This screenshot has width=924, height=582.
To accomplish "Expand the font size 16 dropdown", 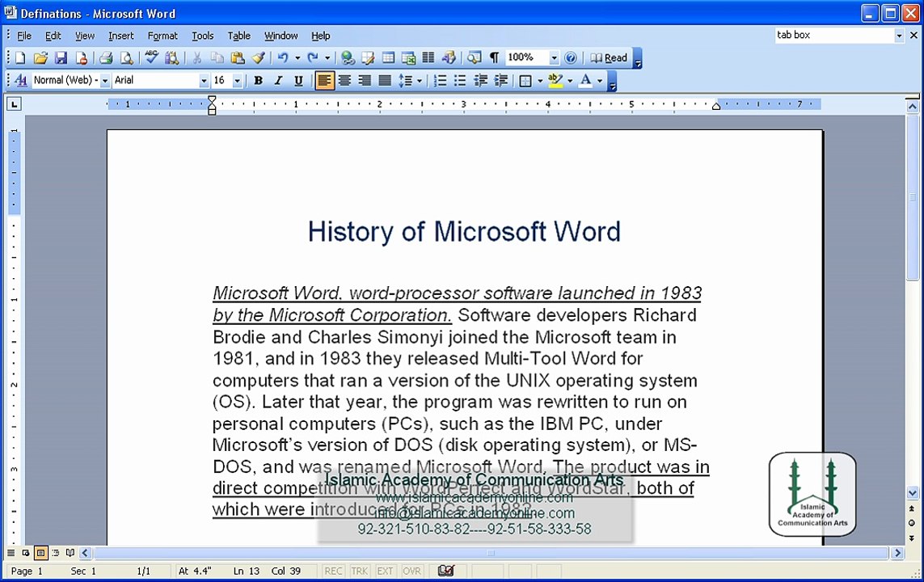I will (237, 80).
